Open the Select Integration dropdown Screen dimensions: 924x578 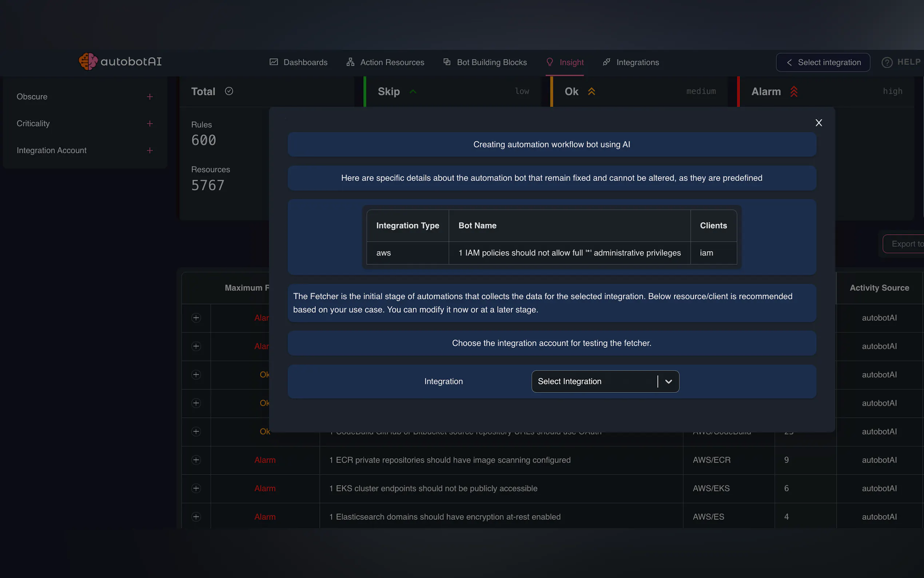point(605,381)
